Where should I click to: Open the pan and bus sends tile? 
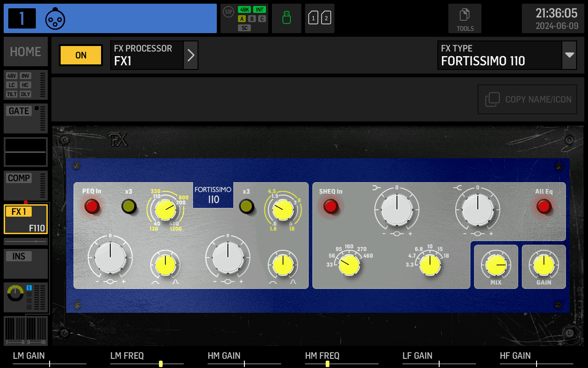26,297
